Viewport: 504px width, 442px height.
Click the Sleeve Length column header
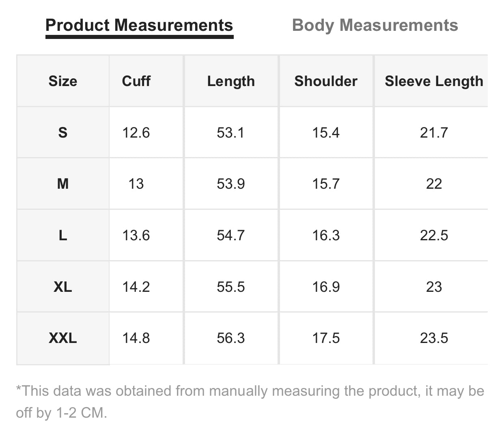click(434, 81)
